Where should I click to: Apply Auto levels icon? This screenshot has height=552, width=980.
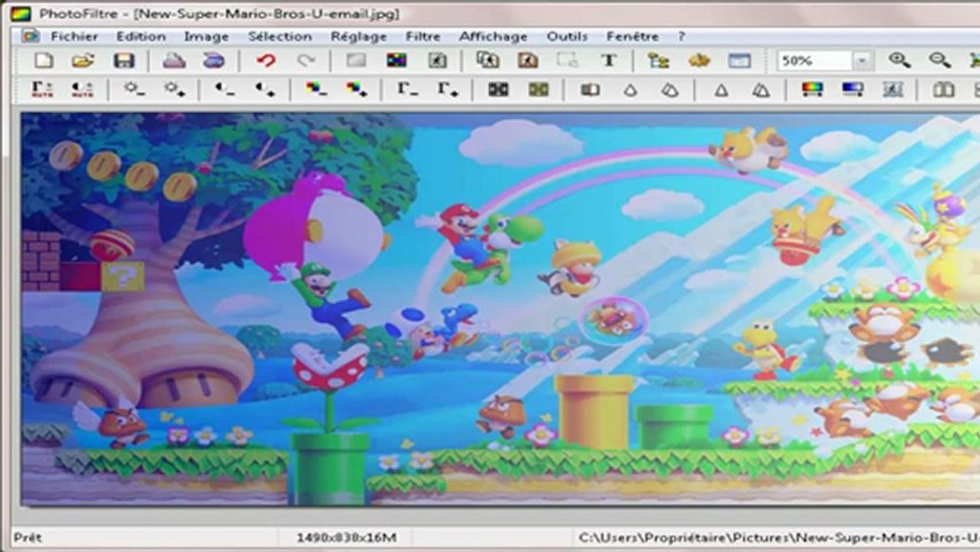(x=42, y=90)
